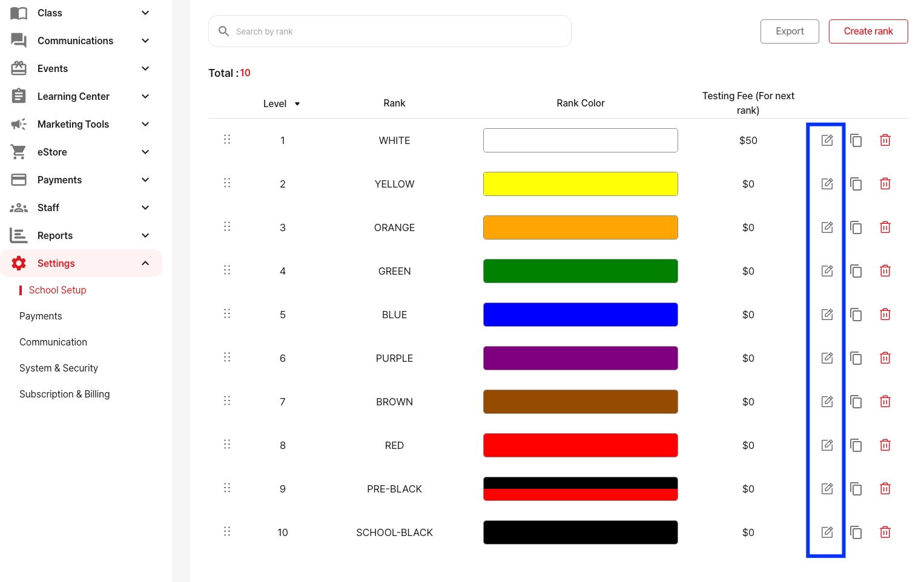Go to Subscription & Billing
924x582 pixels.
pos(64,394)
